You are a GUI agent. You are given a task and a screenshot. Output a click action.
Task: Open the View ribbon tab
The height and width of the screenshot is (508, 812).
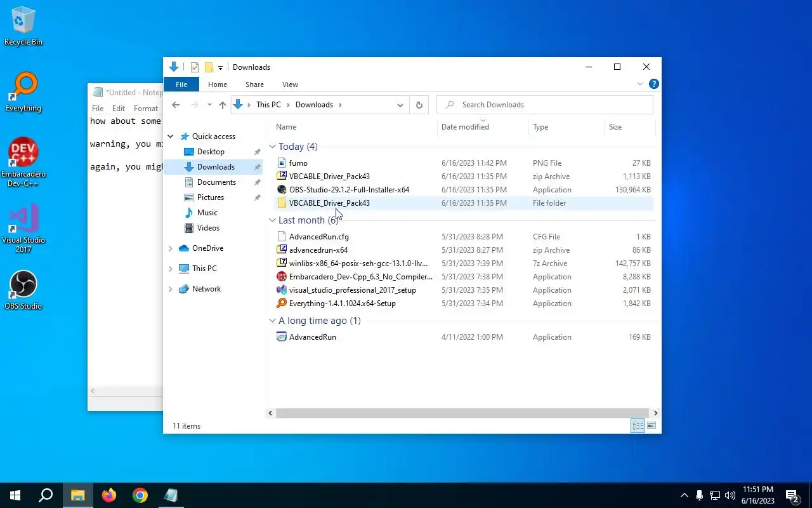(x=290, y=84)
